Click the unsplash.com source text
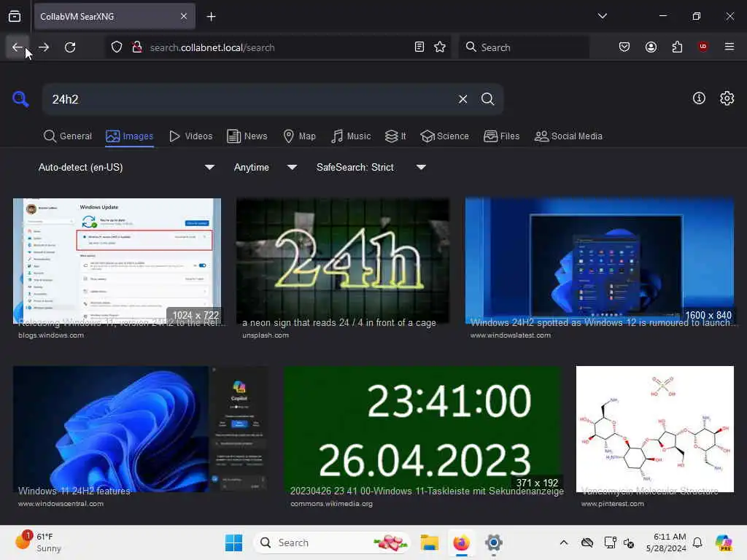Image resolution: width=747 pixels, height=560 pixels. point(266,335)
